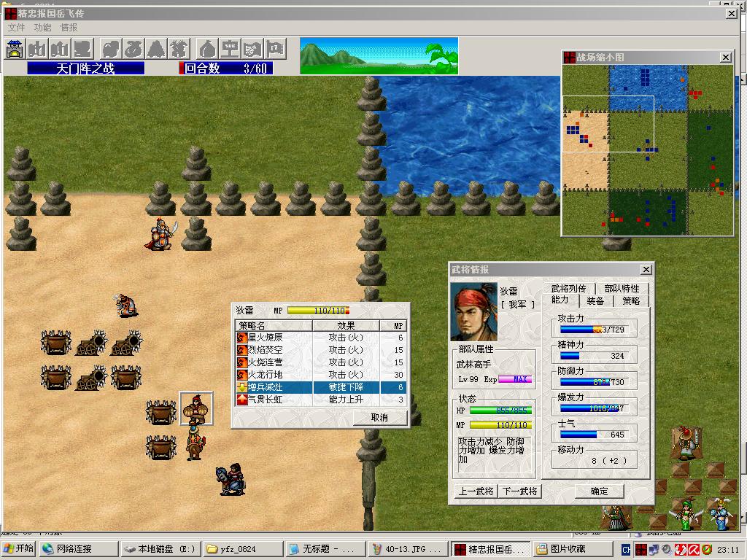Click the HP bar showing 855/855
Viewport: 747px width, 560px height.
click(500, 410)
